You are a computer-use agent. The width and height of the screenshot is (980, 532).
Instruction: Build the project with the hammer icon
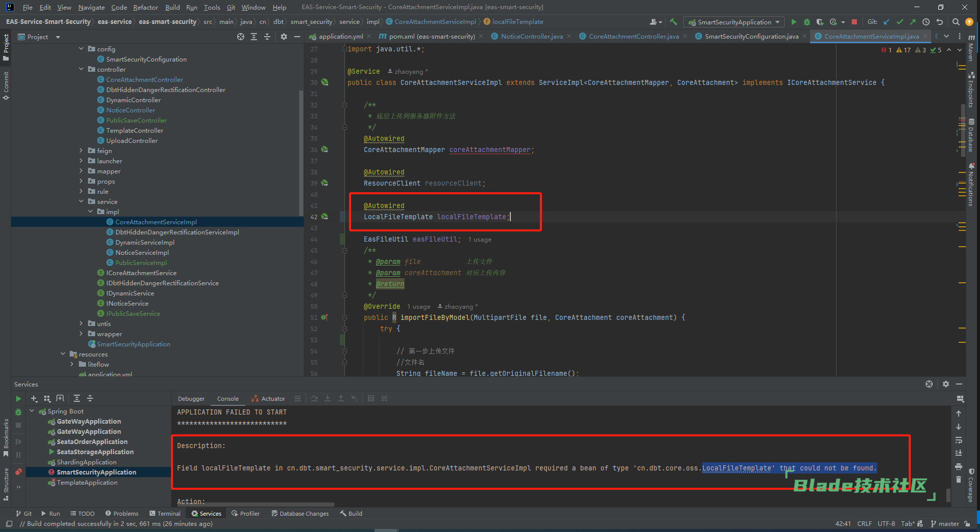tap(674, 22)
